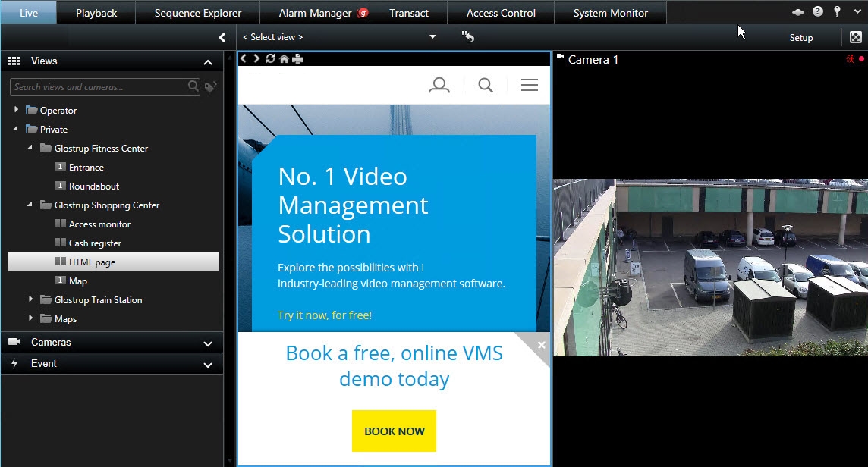Open website hamburger menu
868x467 pixels.
tap(529, 86)
